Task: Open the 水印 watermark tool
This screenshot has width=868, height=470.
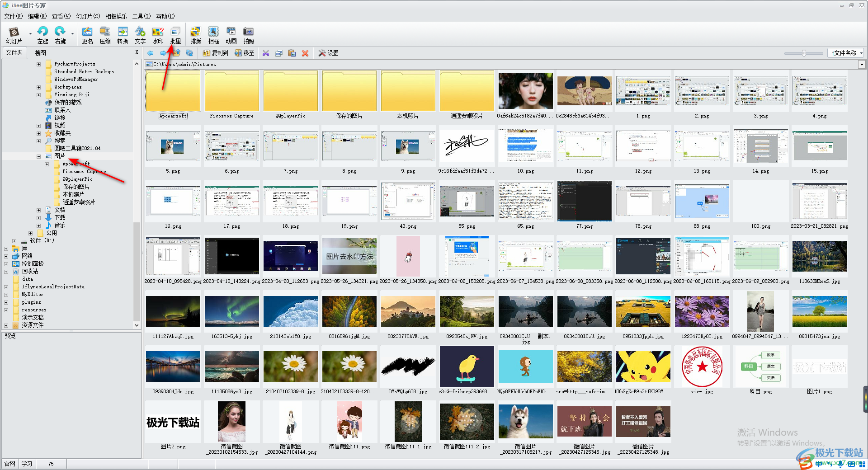Action: [158, 35]
